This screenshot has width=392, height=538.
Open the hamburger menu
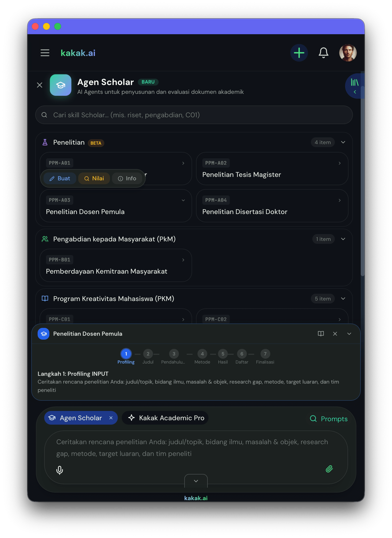(45, 53)
